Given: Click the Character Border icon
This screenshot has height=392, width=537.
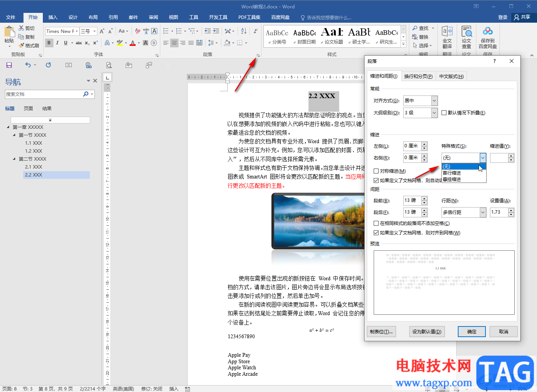Looking at the screenshot, I should tap(154, 31).
